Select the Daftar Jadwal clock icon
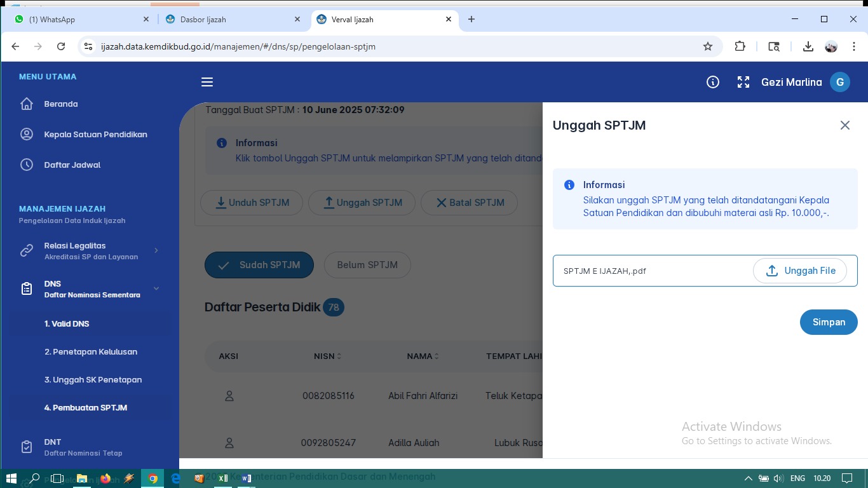Viewport: 868px width, 488px height. click(x=27, y=165)
